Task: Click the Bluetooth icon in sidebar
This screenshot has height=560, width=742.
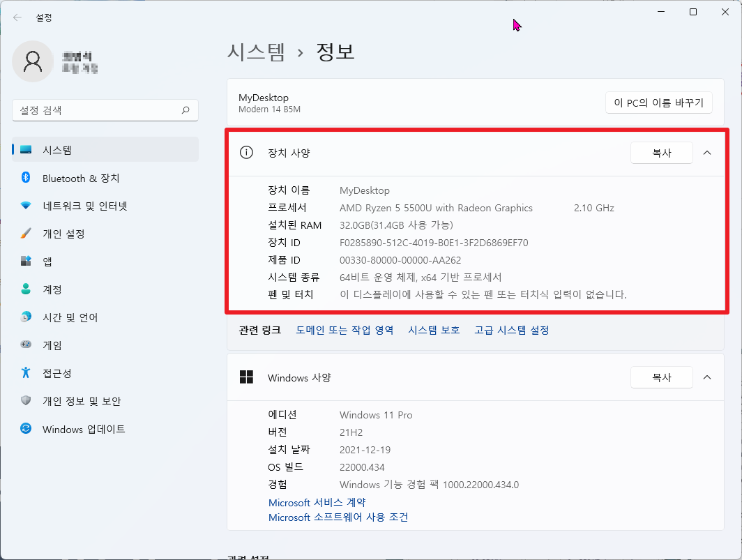Action: click(26, 178)
